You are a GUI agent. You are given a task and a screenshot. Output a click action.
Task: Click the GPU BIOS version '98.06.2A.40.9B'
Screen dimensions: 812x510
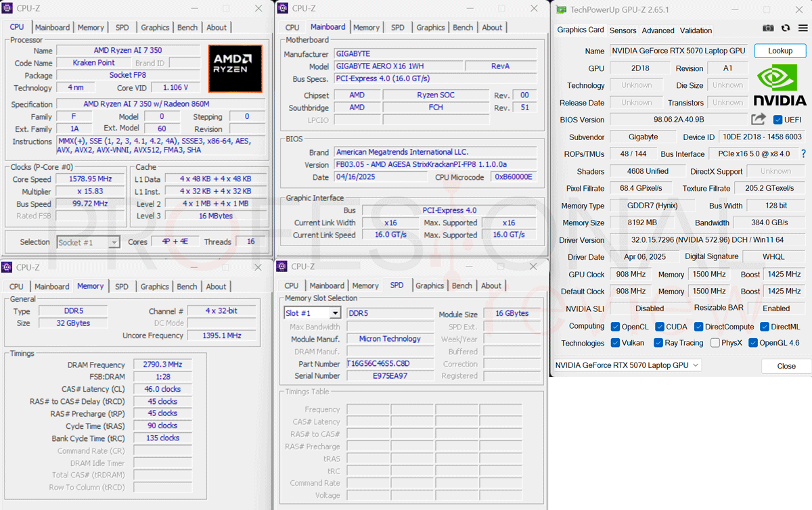[x=679, y=120]
